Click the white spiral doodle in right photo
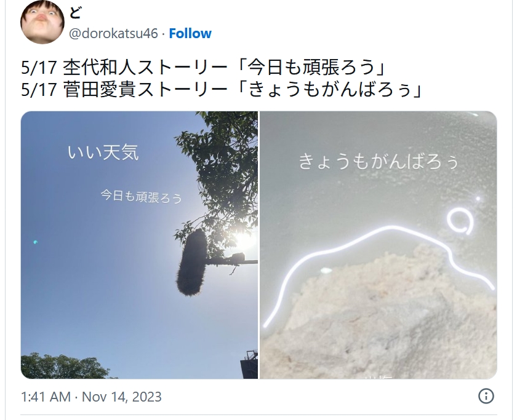 pos(460,220)
